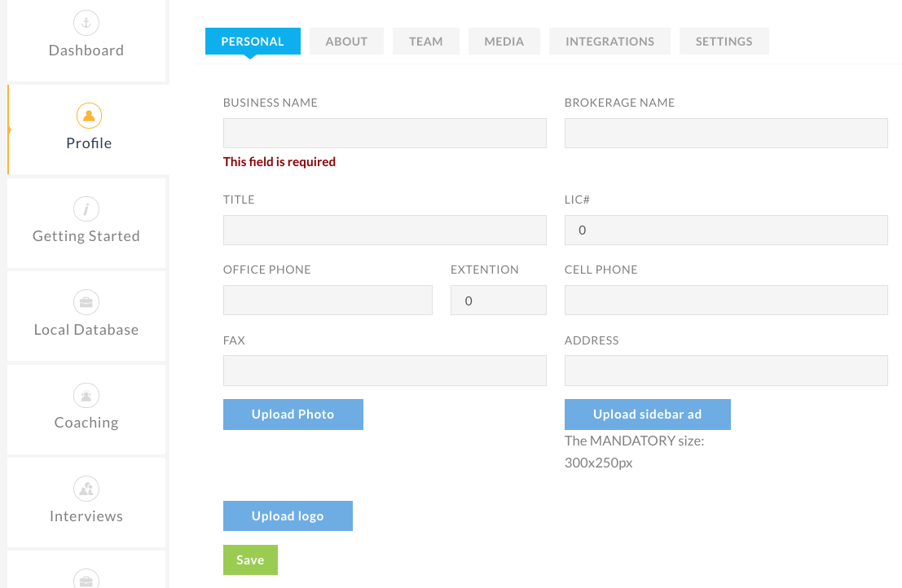
Task: Click the green Save button
Action: click(x=250, y=559)
